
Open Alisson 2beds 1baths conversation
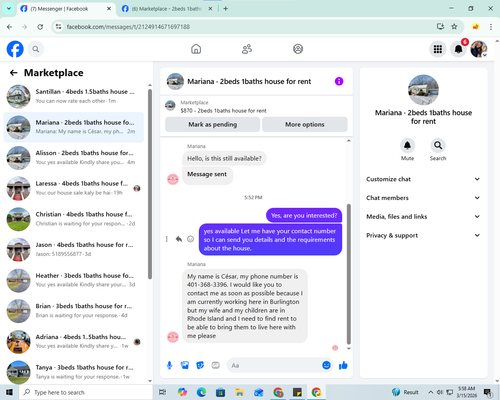[x=74, y=158]
